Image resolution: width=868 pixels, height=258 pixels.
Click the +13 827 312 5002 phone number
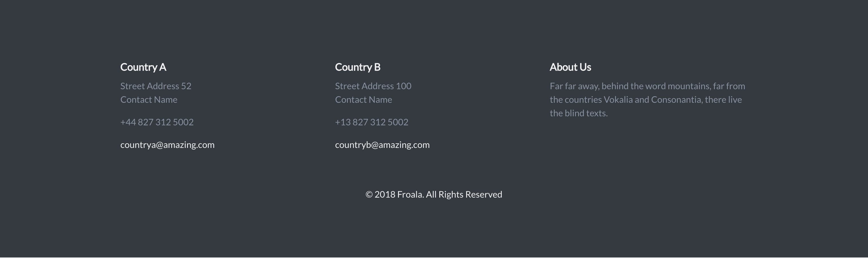coord(371,122)
